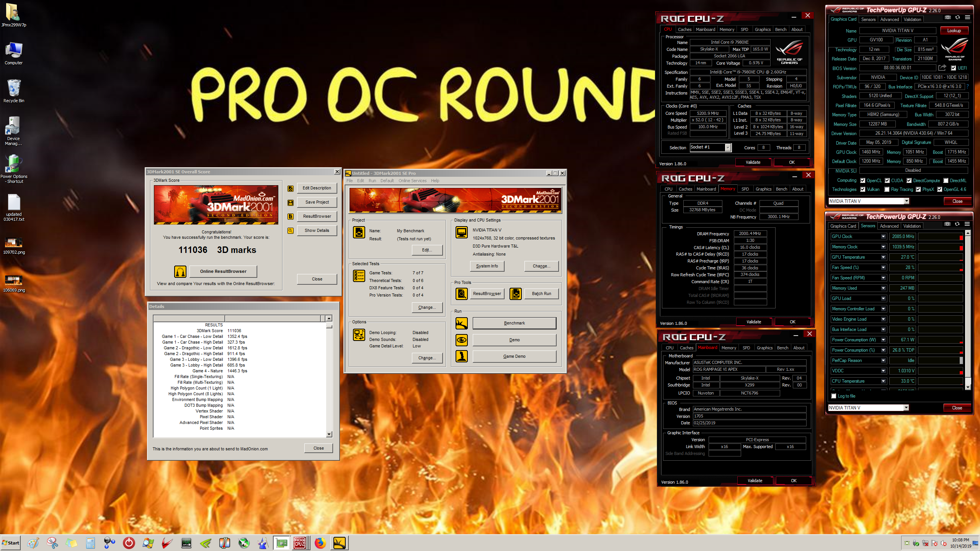980x551 pixels.
Task: Click the Show Details magnifier icon
Action: [x=291, y=231]
